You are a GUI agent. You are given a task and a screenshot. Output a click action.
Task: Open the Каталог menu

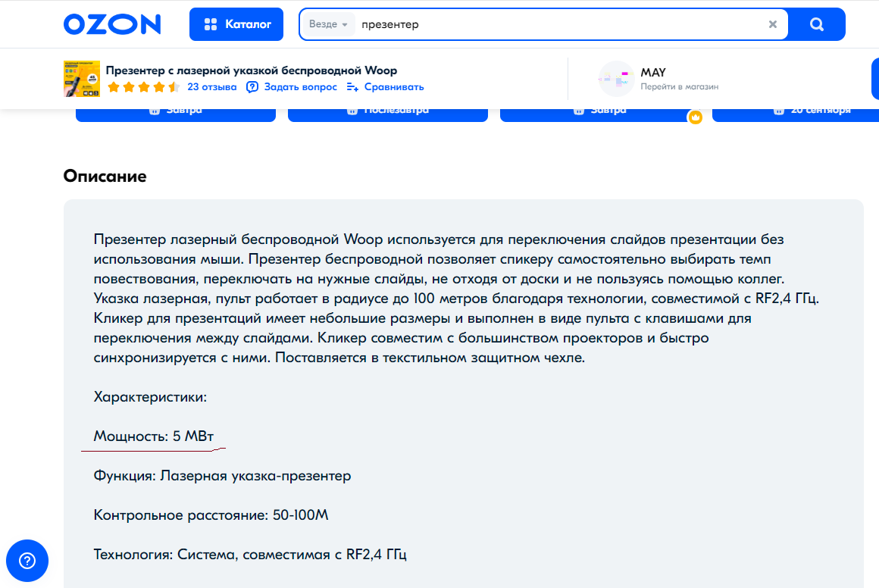click(x=236, y=24)
